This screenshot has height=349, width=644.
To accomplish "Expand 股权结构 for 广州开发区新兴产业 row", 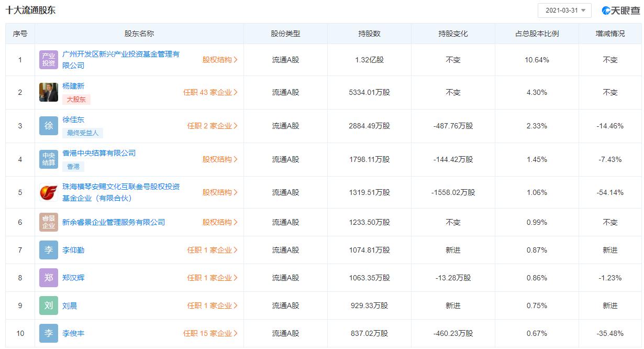I will pyautogui.click(x=220, y=60).
